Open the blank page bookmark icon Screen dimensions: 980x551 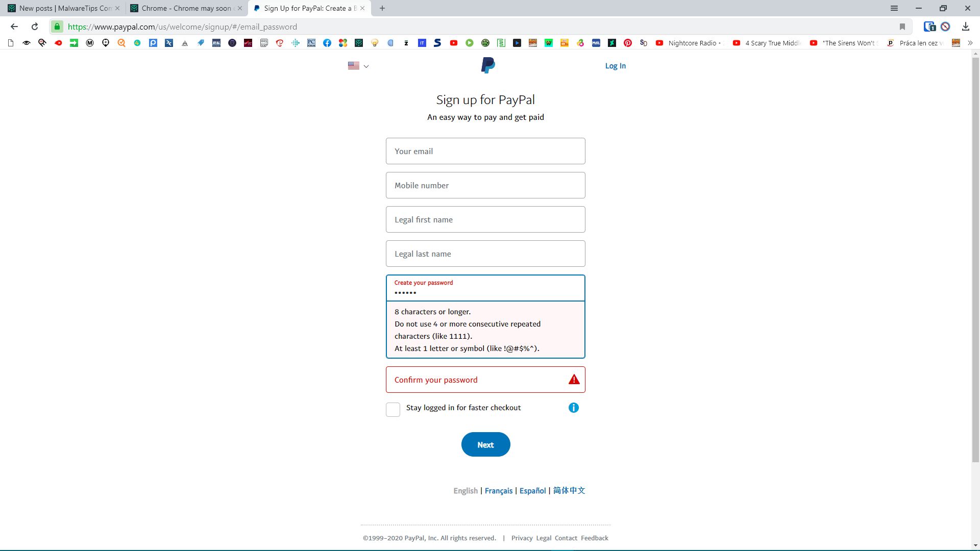tap(11, 43)
